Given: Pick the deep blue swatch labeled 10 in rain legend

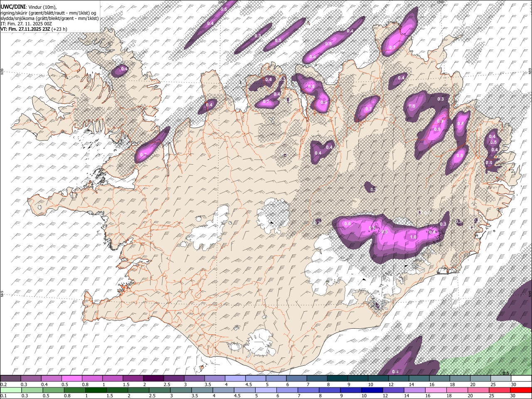Looking at the screenshot, I should [x=372, y=390].
